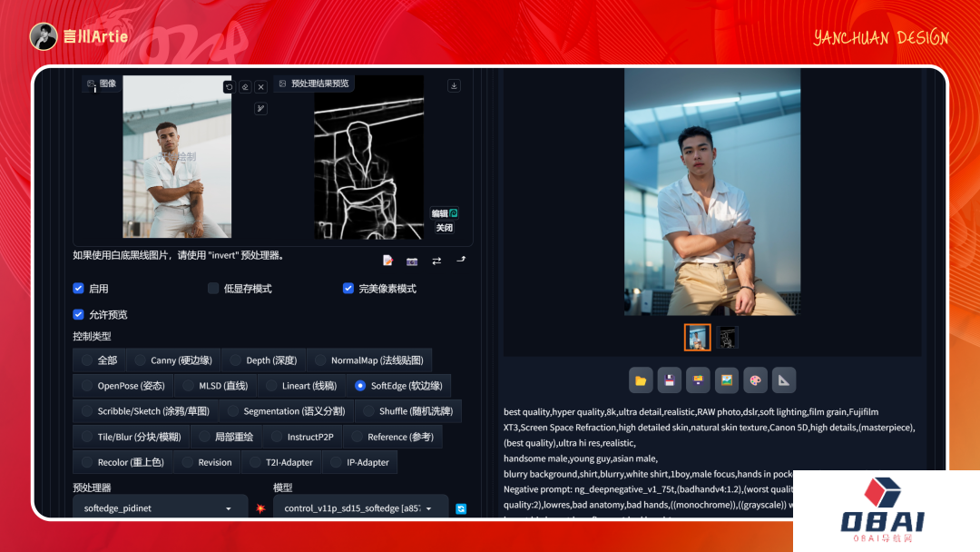Undo the last stroke on the input image

(229, 87)
